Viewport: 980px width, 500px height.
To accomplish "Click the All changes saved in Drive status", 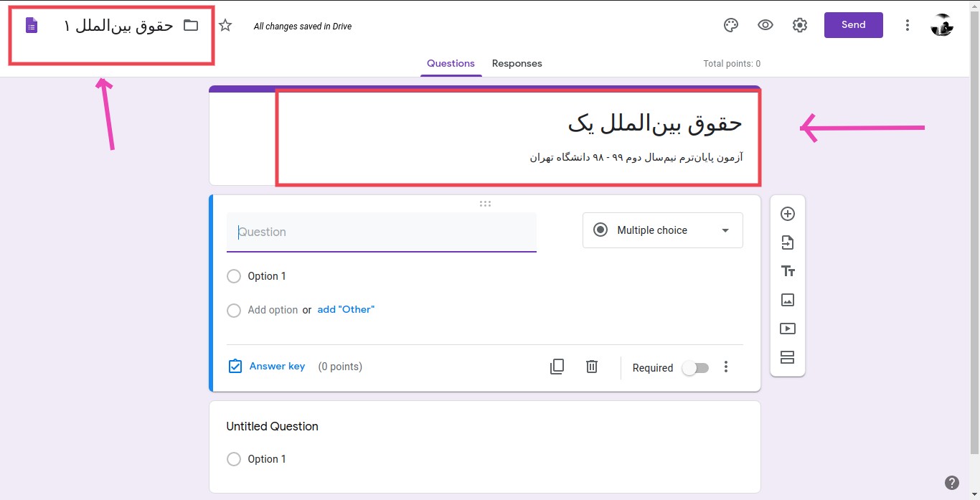I will tap(303, 27).
